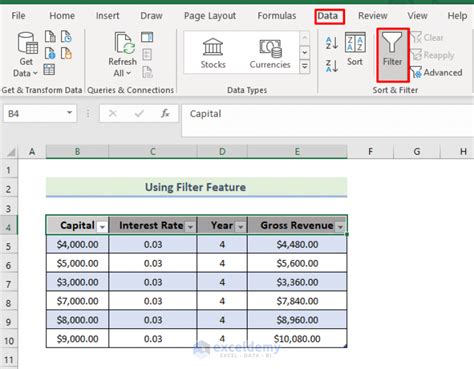Click the cell showing $7,840.00
The height and width of the screenshot is (369, 474).
pos(297,301)
